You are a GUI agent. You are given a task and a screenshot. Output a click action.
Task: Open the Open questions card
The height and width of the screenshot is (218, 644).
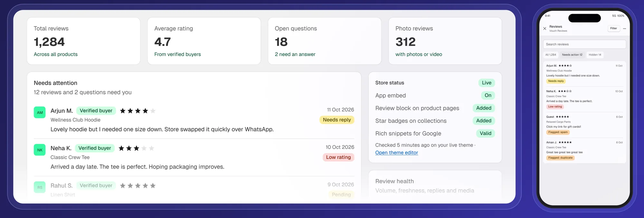coord(325,41)
